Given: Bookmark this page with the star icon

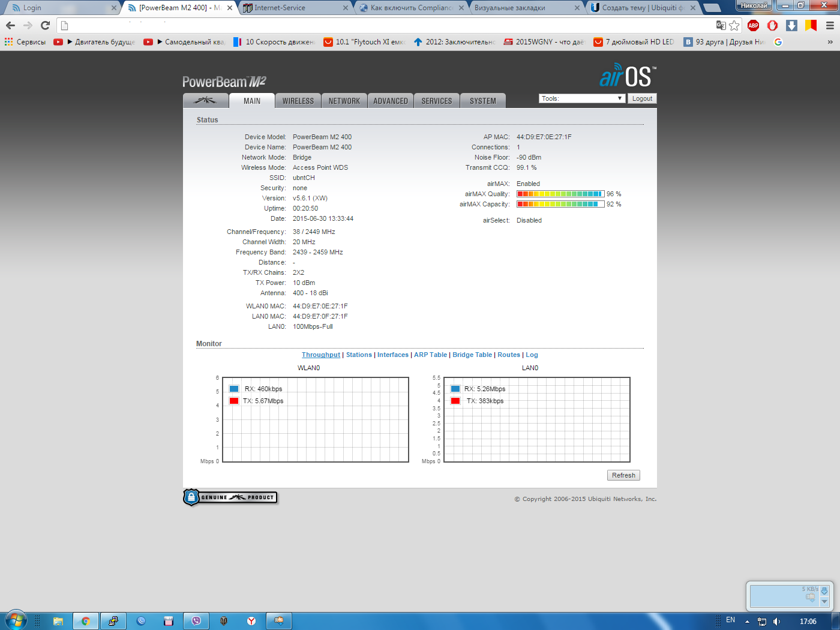Looking at the screenshot, I should pyautogui.click(x=734, y=25).
